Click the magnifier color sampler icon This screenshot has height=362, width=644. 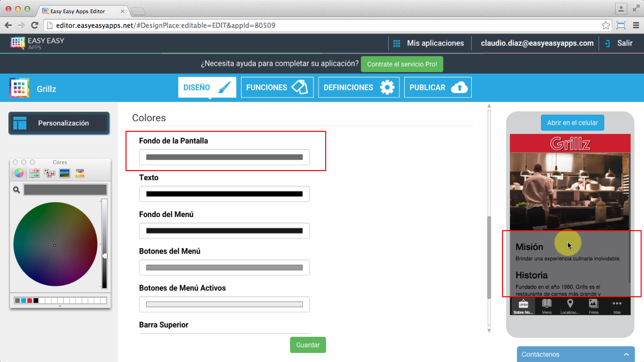(x=16, y=190)
